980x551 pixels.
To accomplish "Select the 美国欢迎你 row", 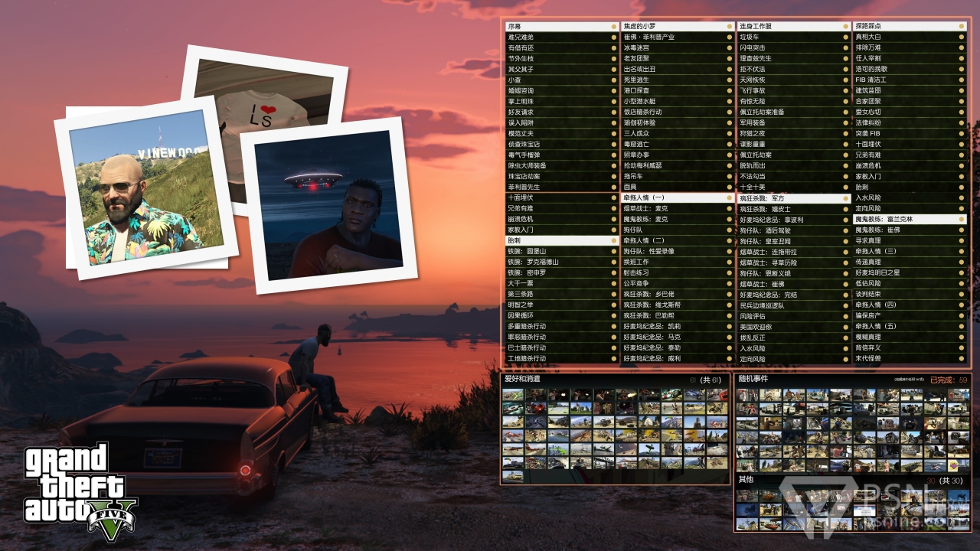I will click(x=793, y=326).
